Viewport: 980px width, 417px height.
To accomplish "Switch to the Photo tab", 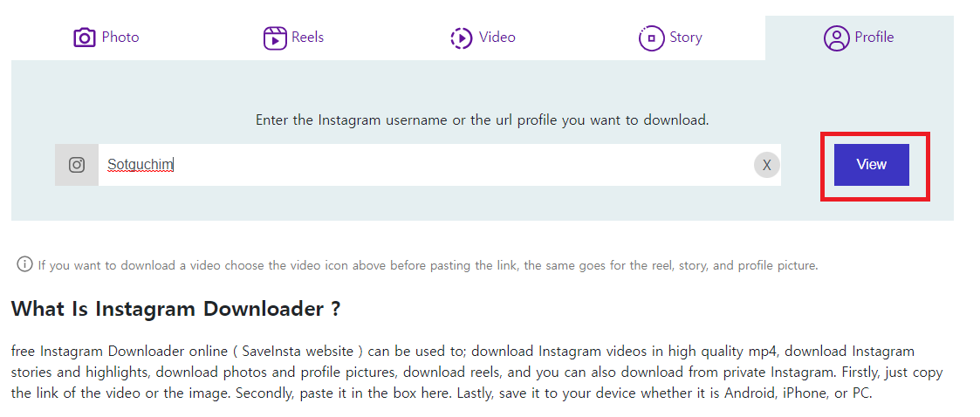I will point(106,38).
